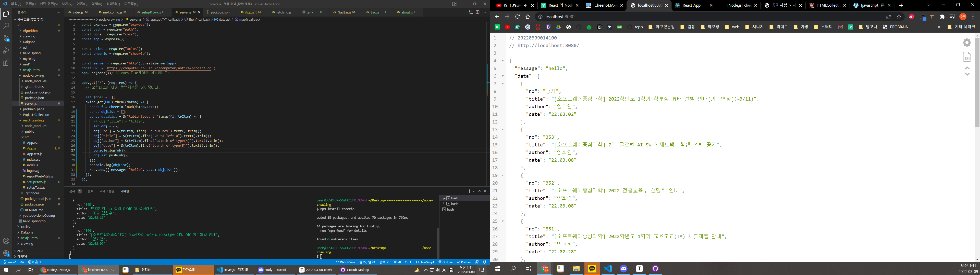Open the Extensions view in activity bar
The width and height of the screenshot is (980, 275).
pos(6,63)
